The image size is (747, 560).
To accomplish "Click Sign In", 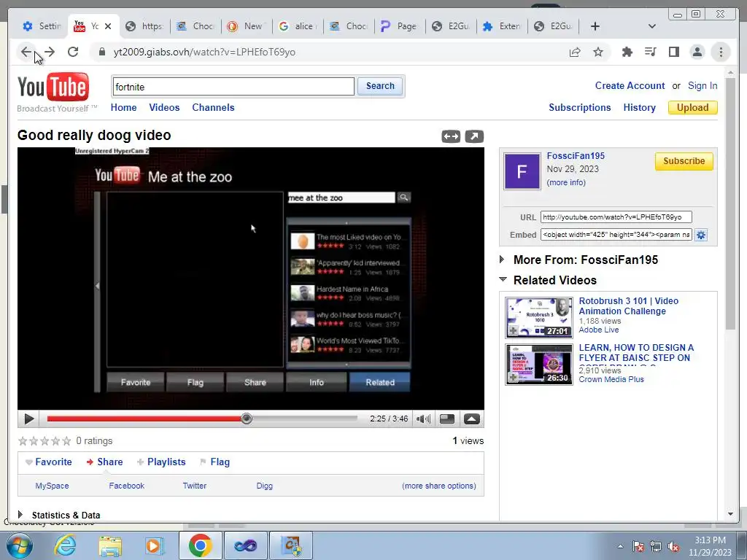I will (x=703, y=86).
